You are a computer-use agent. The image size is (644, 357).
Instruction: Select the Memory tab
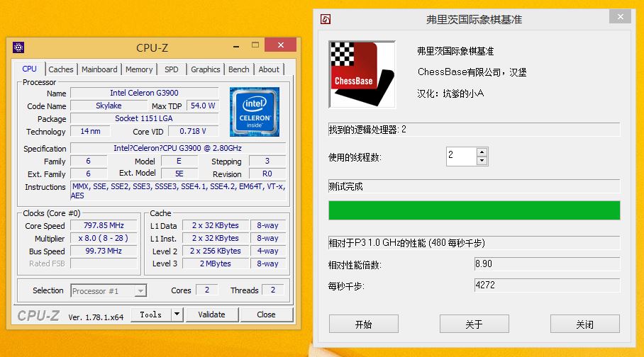139,69
